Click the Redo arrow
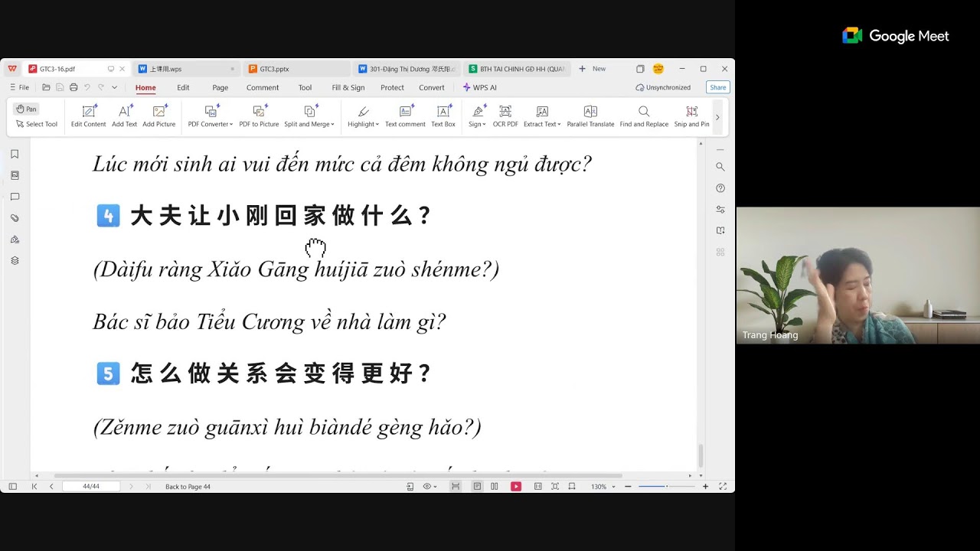The height and width of the screenshot is (551, 980). click(x=101, y=87)
